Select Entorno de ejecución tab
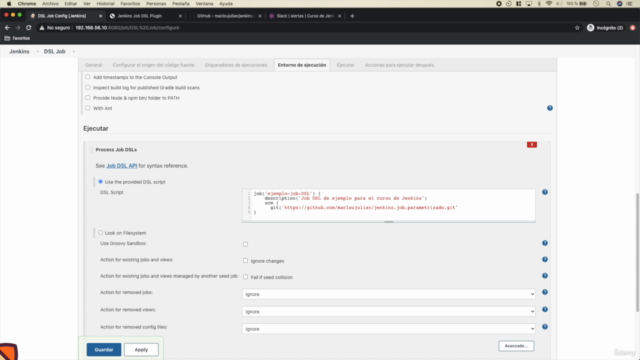 (302, 65)
